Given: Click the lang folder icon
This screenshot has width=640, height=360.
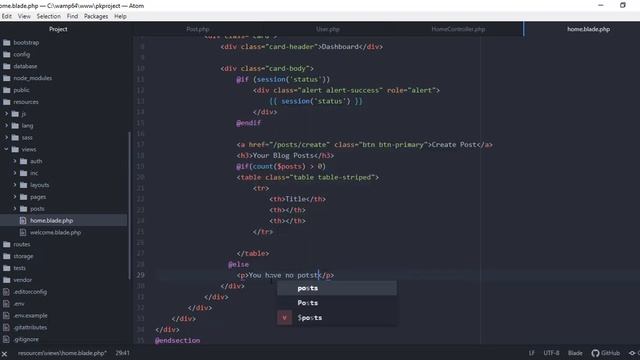Looking at the screenshot, I should click(15, 126).
